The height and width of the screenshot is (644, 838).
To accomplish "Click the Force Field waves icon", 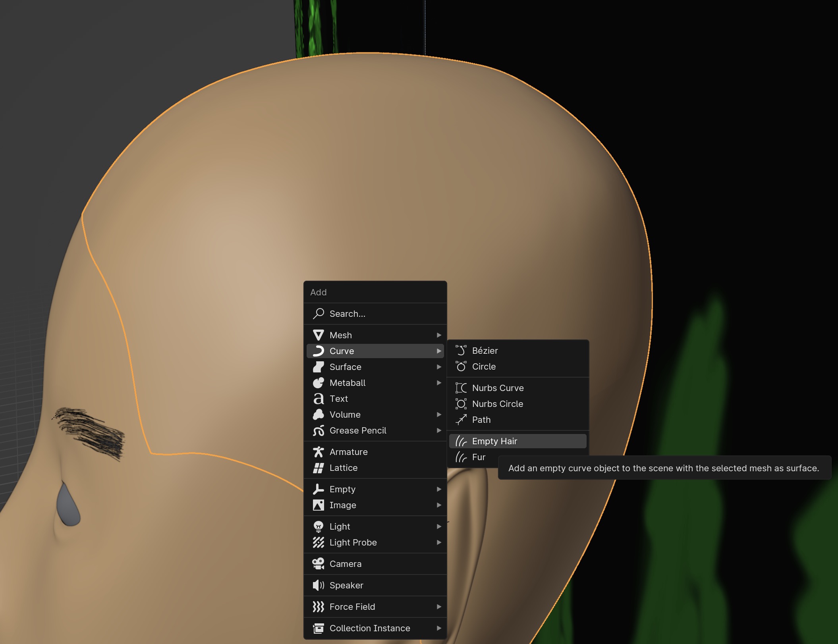I will pos(318,607).
